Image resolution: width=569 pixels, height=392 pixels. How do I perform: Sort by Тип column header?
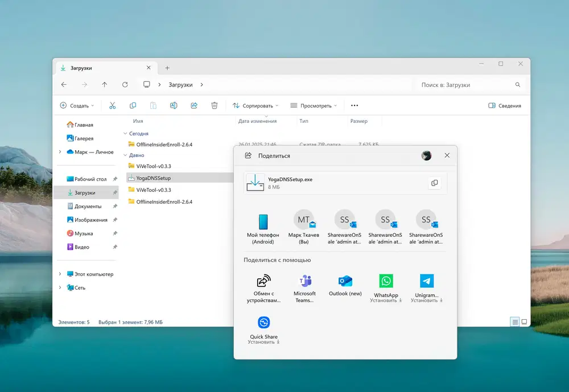coord(304,121)
